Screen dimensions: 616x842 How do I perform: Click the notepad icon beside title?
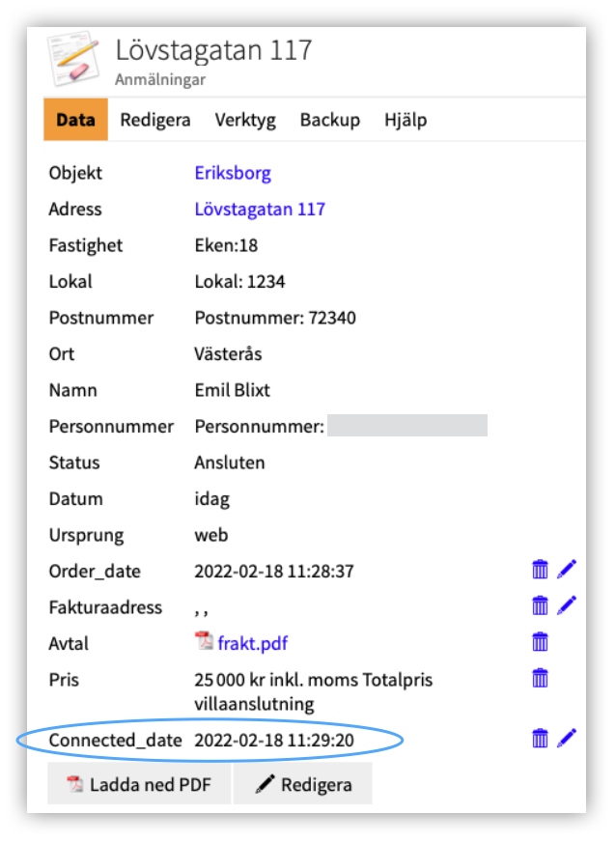pyautogui.click(x=74, y=60)
